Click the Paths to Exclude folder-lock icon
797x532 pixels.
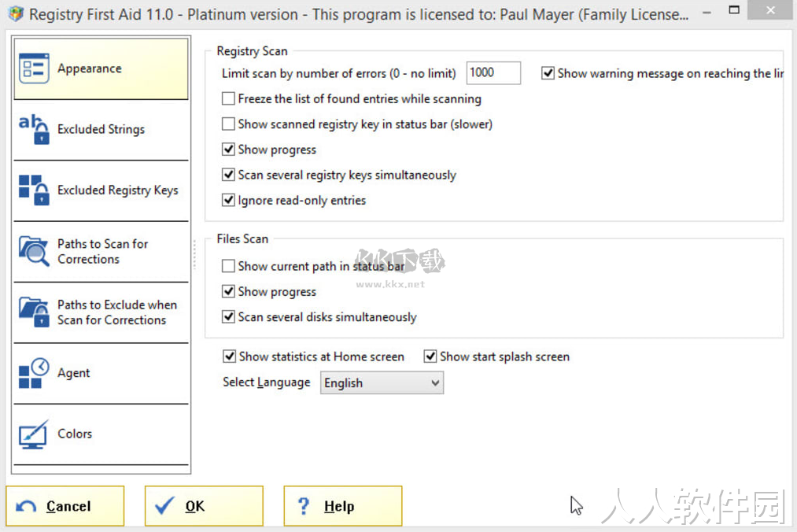34,312
